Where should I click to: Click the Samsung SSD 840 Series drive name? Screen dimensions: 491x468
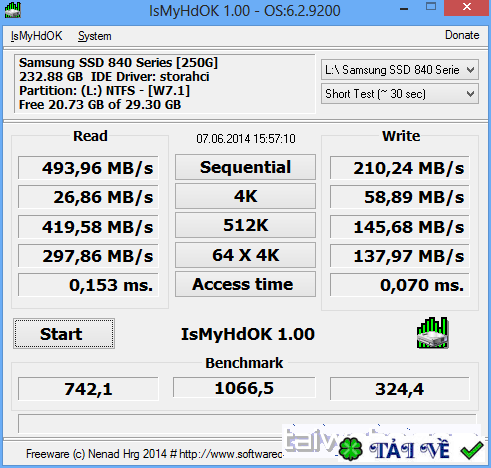(x=118, y=62)
